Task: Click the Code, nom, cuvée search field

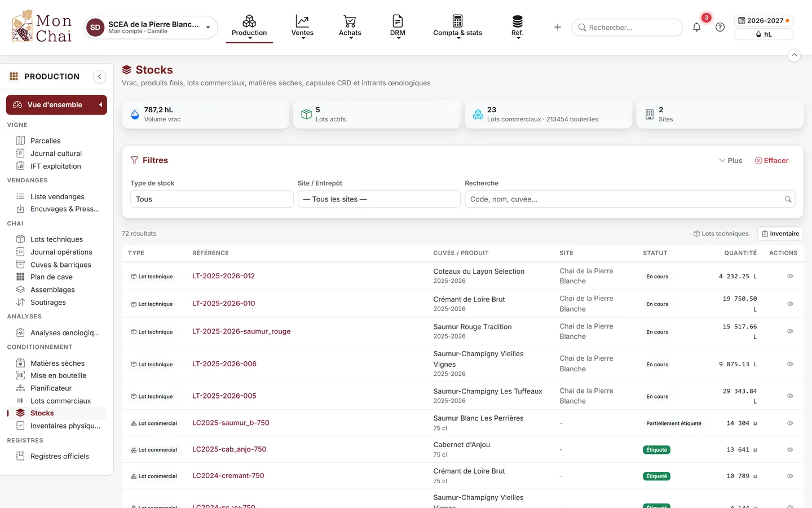Action: [x=630, y=199]
